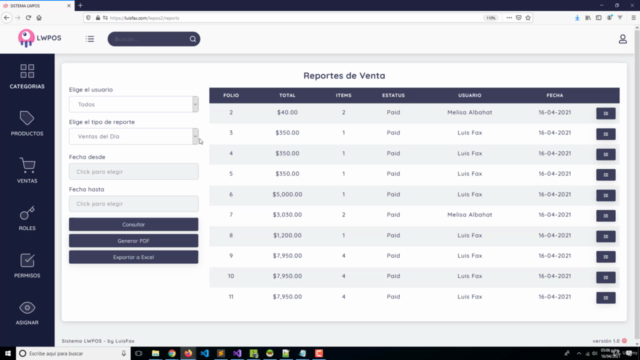Image resolution: width=640 pixels, height=360 pixels.
Task: Click the 110% zoom level indicator
Action: tap(491, 18)
